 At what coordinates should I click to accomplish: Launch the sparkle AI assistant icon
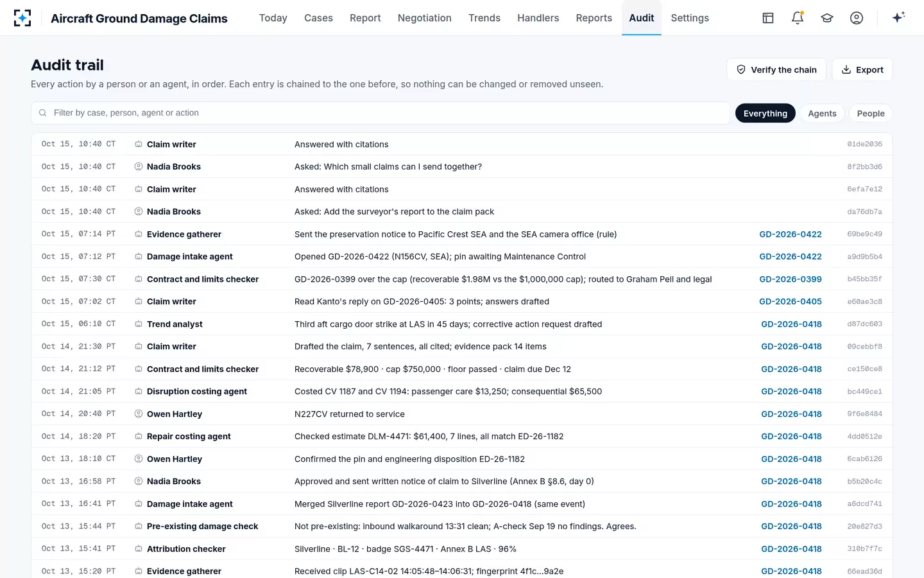[x=898, y=17]
